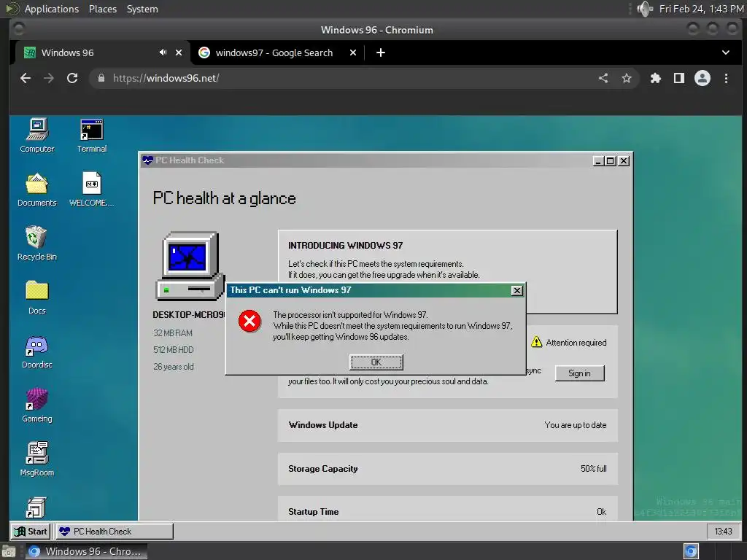The height and width of the screenshot is (560, 747).
Task: Click the Sign in button
Action: click(x=579, y=373)
